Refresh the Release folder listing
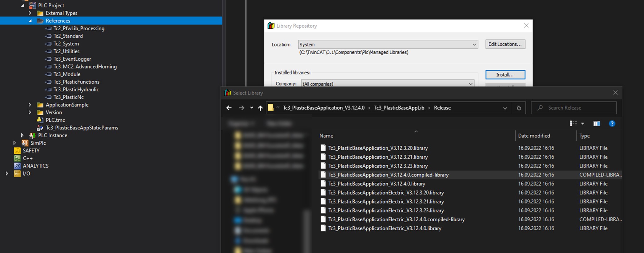The width and height of the screenshot is (644, 253). point(519,108)
